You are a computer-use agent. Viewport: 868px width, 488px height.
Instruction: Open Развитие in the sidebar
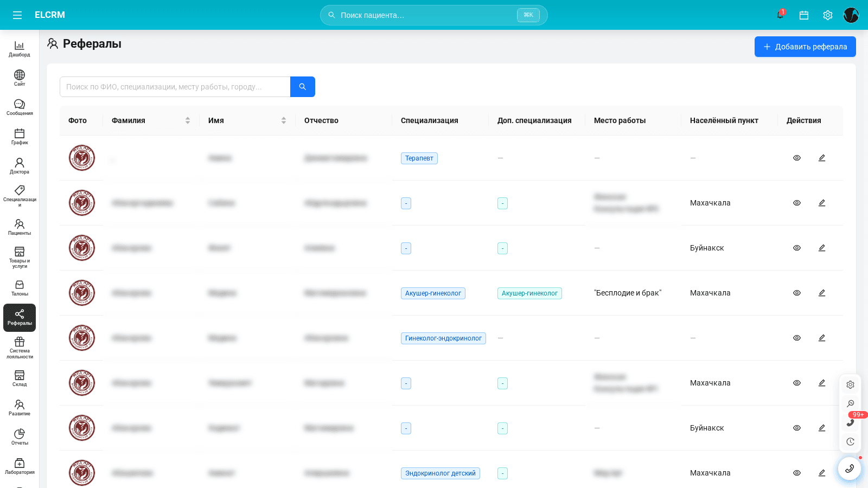click(x=20, y=408)
